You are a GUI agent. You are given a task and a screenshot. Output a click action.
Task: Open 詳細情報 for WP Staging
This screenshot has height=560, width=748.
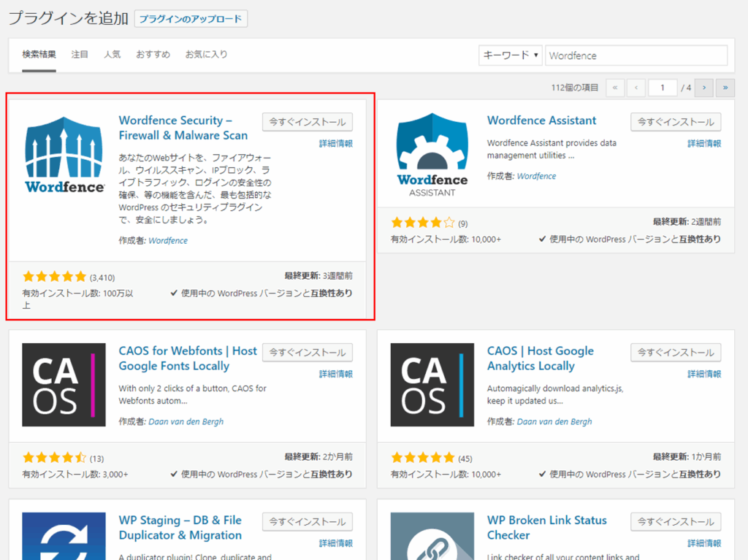pyautogui.click(x=336, y=543)
